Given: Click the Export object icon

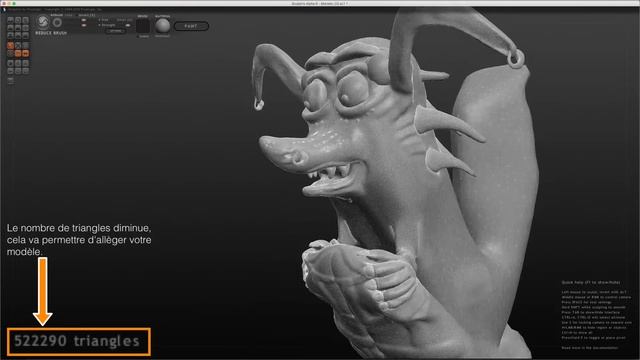Looking at the screenshot, I should coord(25,71).
